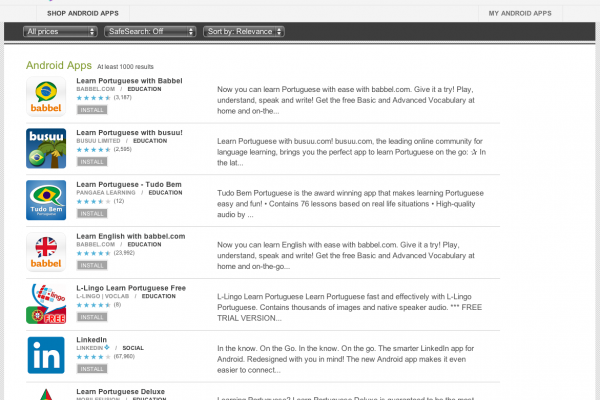The width and height of the screenshot is (600, 400).
Task: Open the SafeSearch: Off dropdown
Action: pyautogui.click(x=150, y=31)
